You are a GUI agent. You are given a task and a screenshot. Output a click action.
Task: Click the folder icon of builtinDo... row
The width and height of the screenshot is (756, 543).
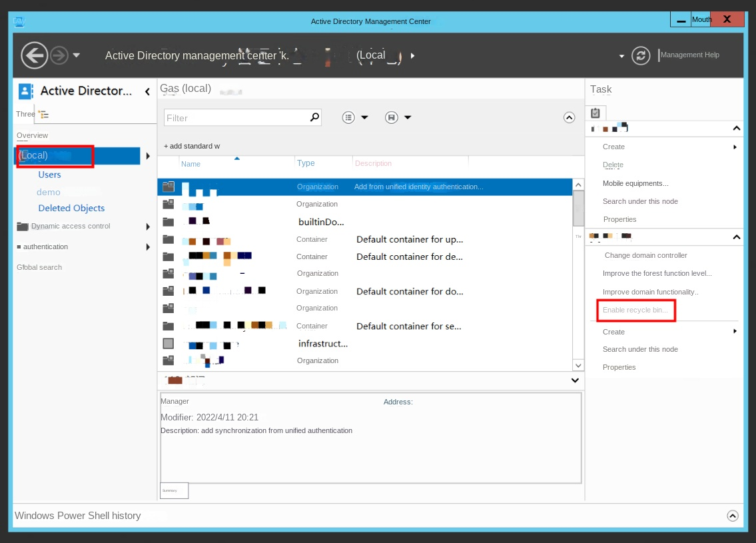point(169,223)
